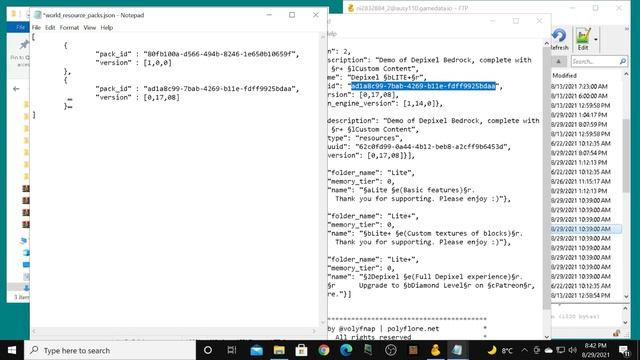Click pack_id line with 80fb100a in Notepad
Viewport: 640px width, 360px height.
tap(198, 54)
